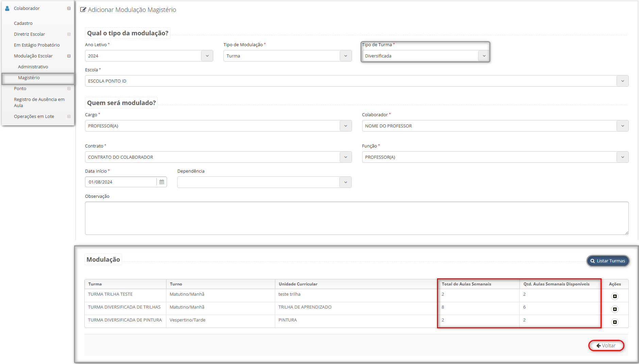Add TURMA DIVERSIFICADA DE TRILHAS plus icon
The height and width of the screenshot is (364, 639).
[615, 309]
